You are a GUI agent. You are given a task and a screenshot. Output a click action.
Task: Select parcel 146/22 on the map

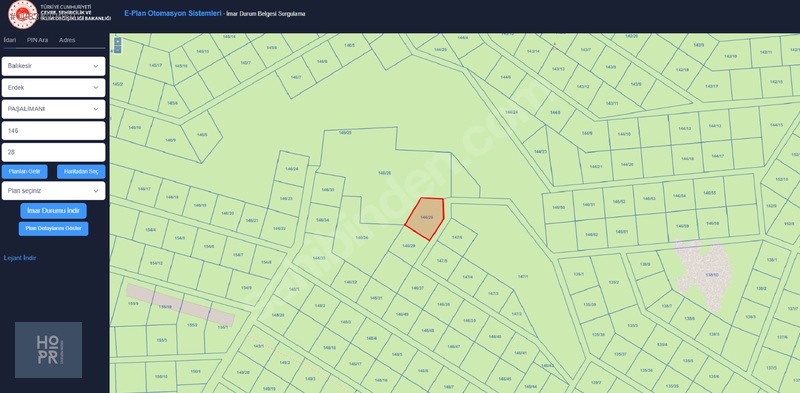pos(279,228)
